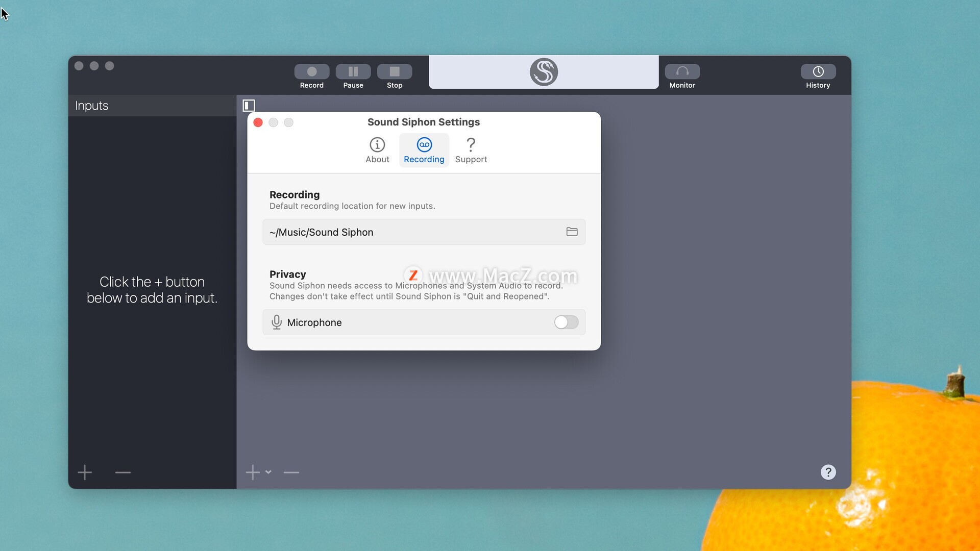Browse for recording folder location
980x551 pixels.
pos(572,232)
